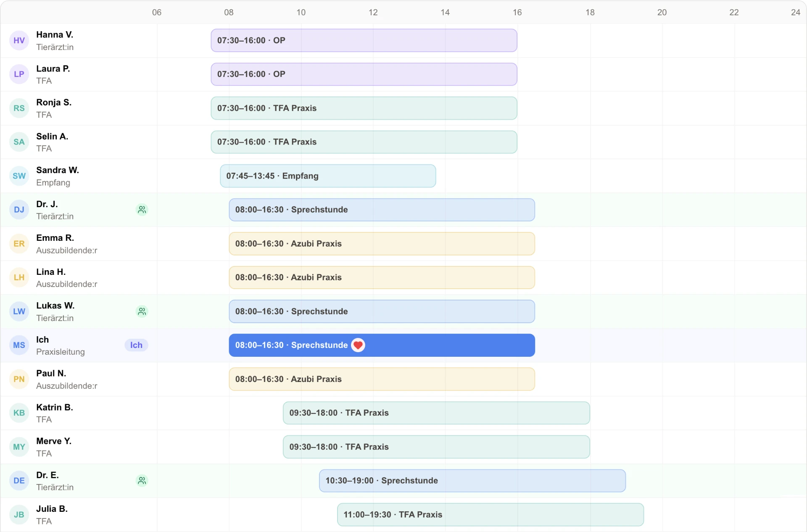Click the DJ avatar for Dr. J.
This screenshot has width=807, height=532.
19,209
